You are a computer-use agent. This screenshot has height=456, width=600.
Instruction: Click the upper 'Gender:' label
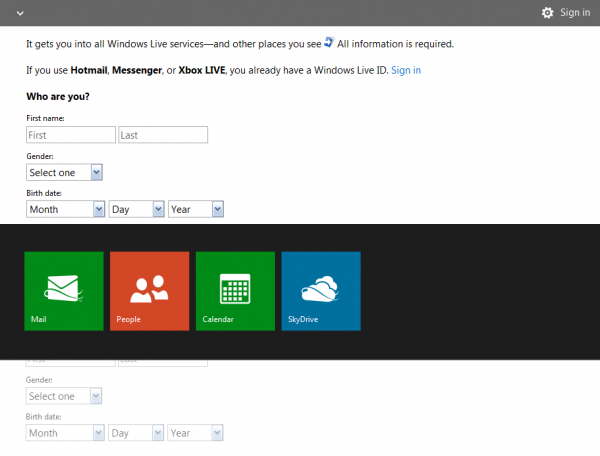click(x=40, y=156)
